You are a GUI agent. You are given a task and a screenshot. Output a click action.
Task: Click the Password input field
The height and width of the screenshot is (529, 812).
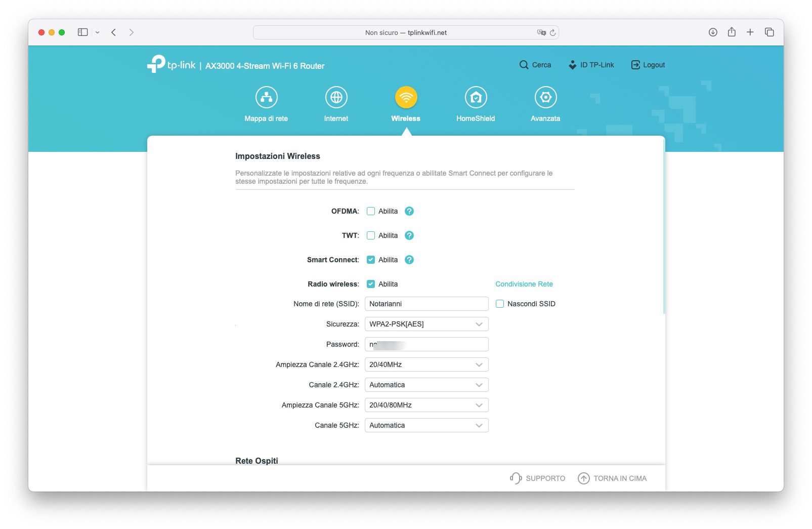tap(426, 344)
